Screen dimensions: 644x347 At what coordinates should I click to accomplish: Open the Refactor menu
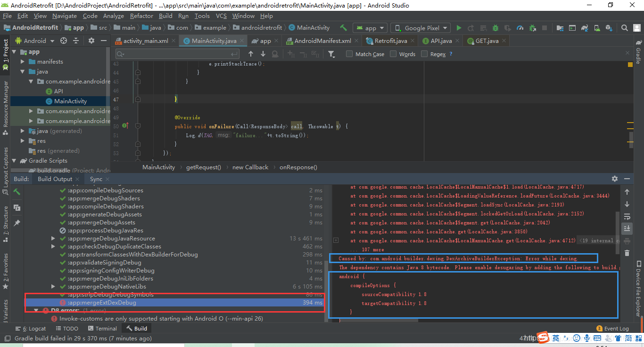pos(141,16)
